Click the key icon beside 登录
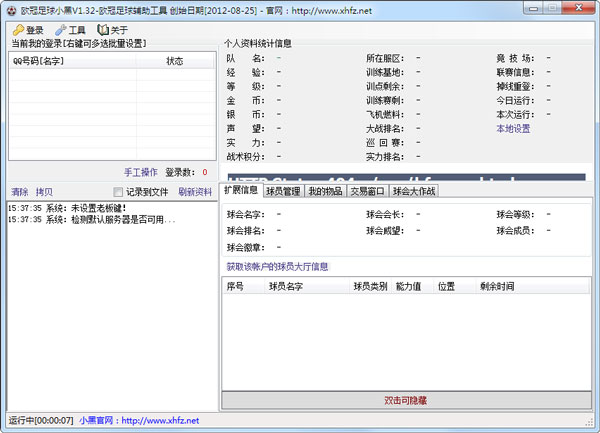Screen dimensions: 600x433 [18, 30]
